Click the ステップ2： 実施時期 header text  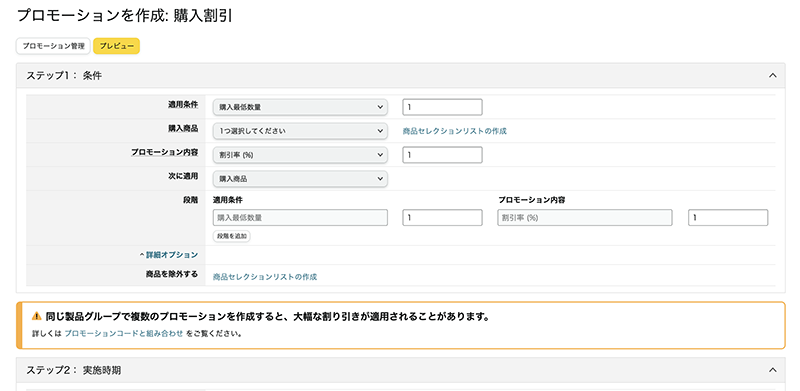point(73,370)
